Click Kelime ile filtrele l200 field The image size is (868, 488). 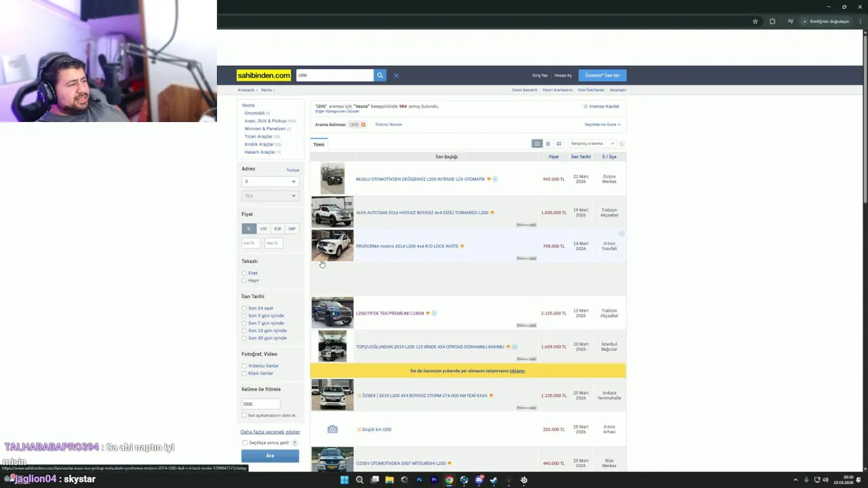pyautogui.click(x=261, y=404)
